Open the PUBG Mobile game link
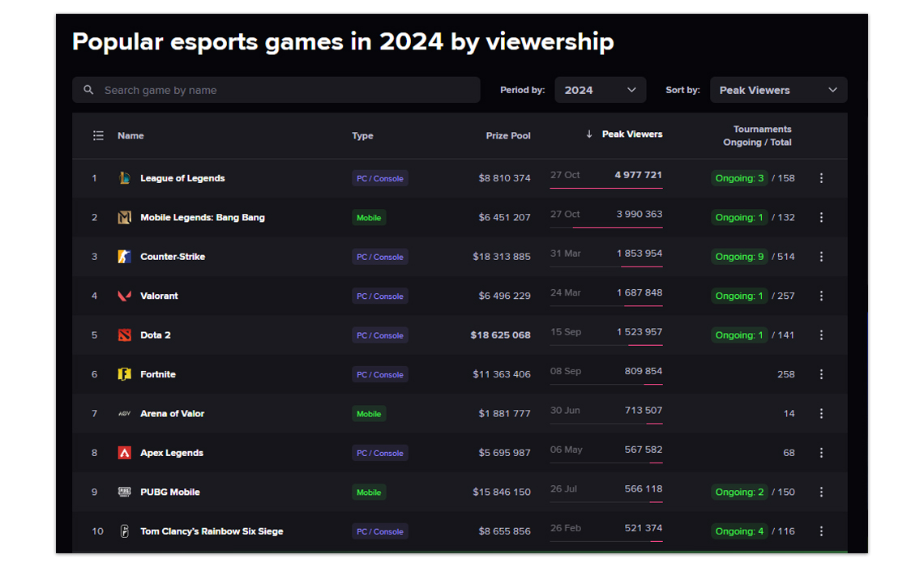 tap(169, 492)
